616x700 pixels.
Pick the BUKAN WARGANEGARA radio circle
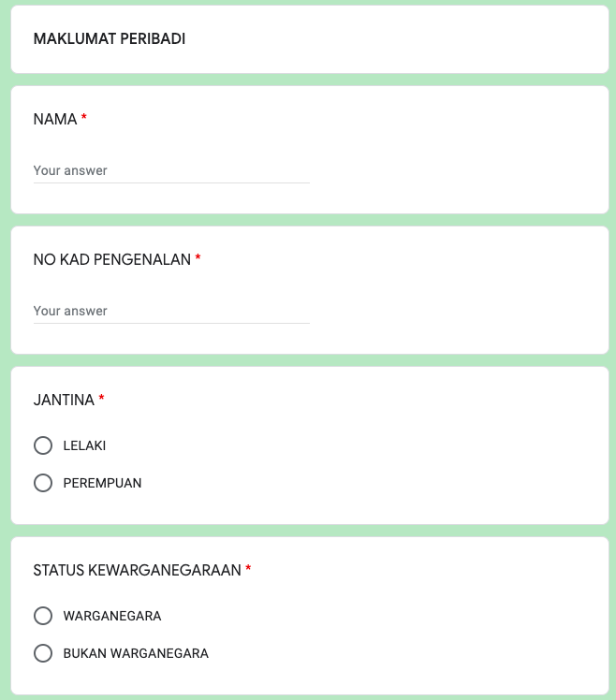point(43,653)
